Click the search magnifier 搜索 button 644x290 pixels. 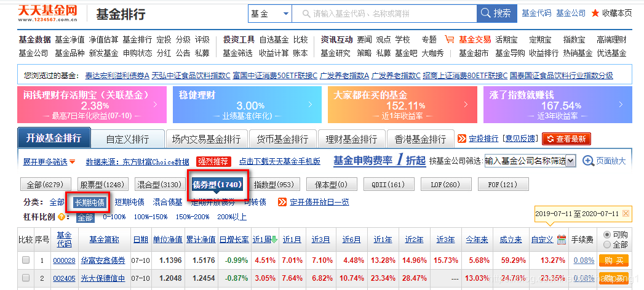tap(496, 14)
